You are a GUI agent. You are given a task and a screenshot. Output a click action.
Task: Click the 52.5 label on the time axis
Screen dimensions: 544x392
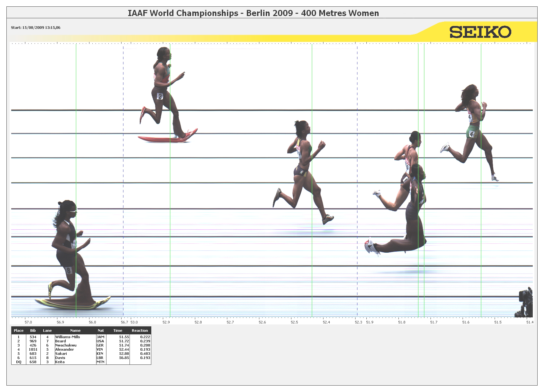[x=294, y=322]
